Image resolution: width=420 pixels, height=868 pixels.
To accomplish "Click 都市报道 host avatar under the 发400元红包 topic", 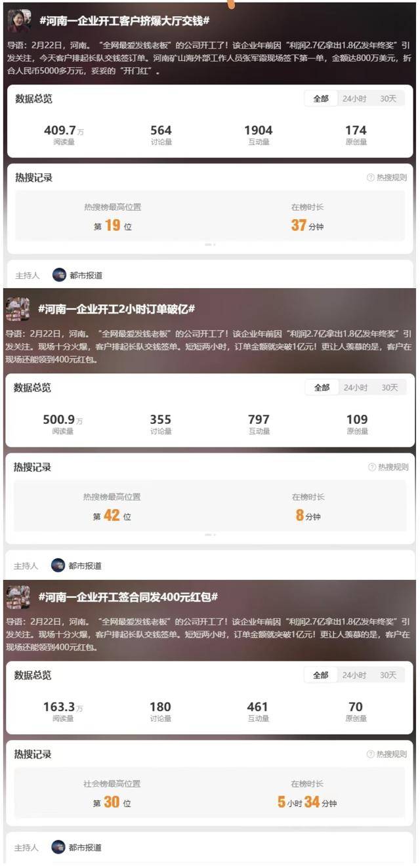I will pyautogui.click(x=58, y=847).
